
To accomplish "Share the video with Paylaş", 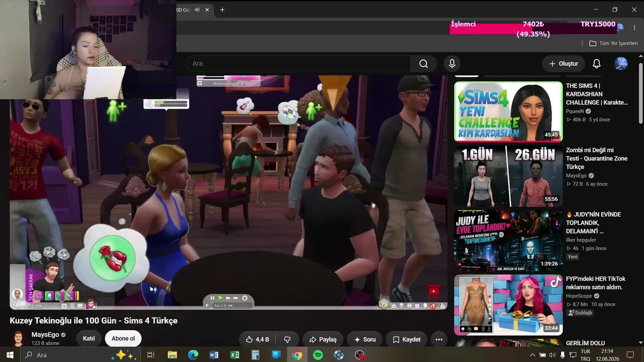I will (323, 339).
